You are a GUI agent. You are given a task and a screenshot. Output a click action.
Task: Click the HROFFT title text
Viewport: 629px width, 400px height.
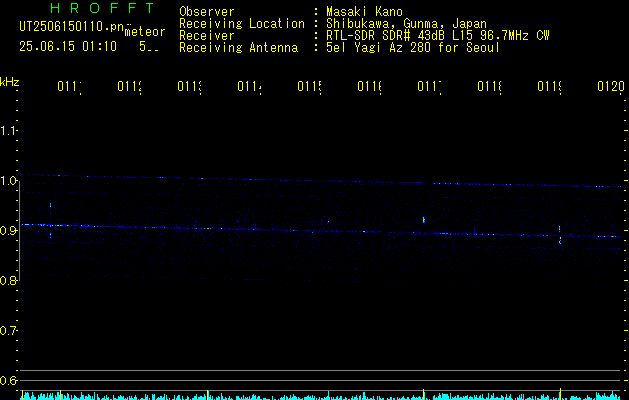tap(102, 8)
